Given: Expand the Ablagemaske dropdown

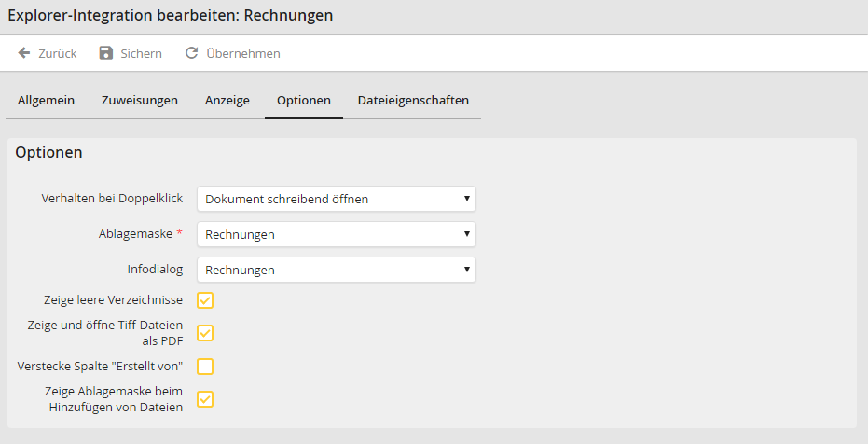Looking at the screenshot, I should 336,234.
